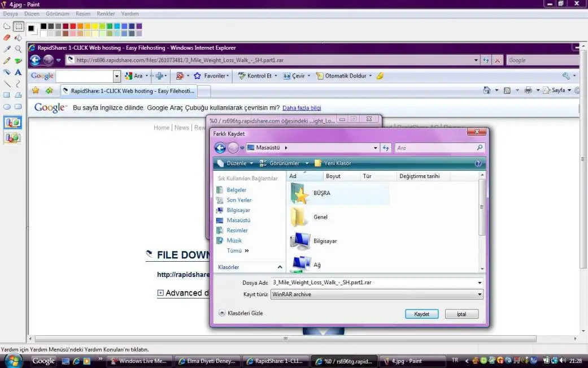Choose the green Brush tool in Paint

pos(18,60)
